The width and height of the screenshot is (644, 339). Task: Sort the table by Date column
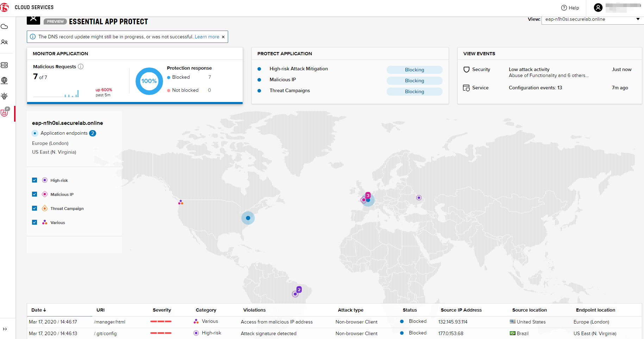tap(39, 310)
